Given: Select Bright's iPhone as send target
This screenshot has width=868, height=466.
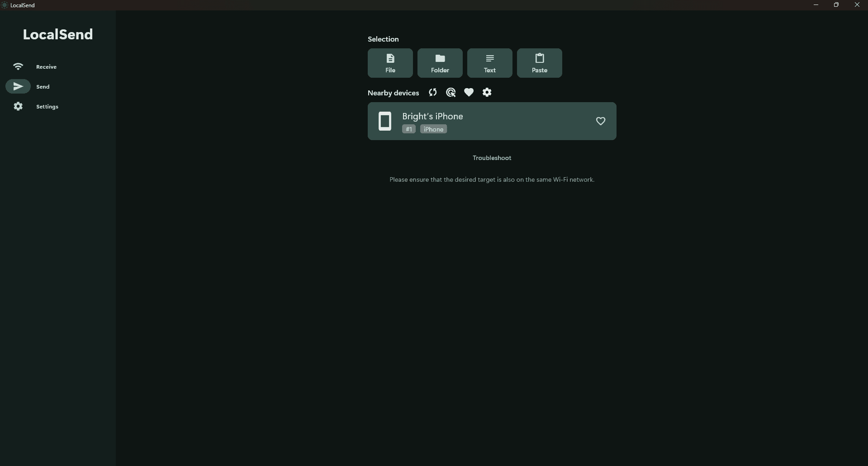Looking at the screenshot, I should pyautogui.click(x=492, y=121).
